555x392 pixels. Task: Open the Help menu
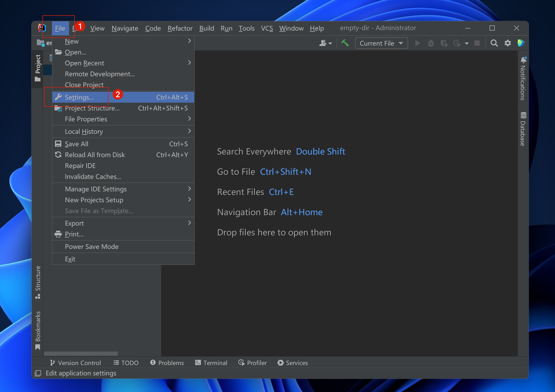point(317,28)
